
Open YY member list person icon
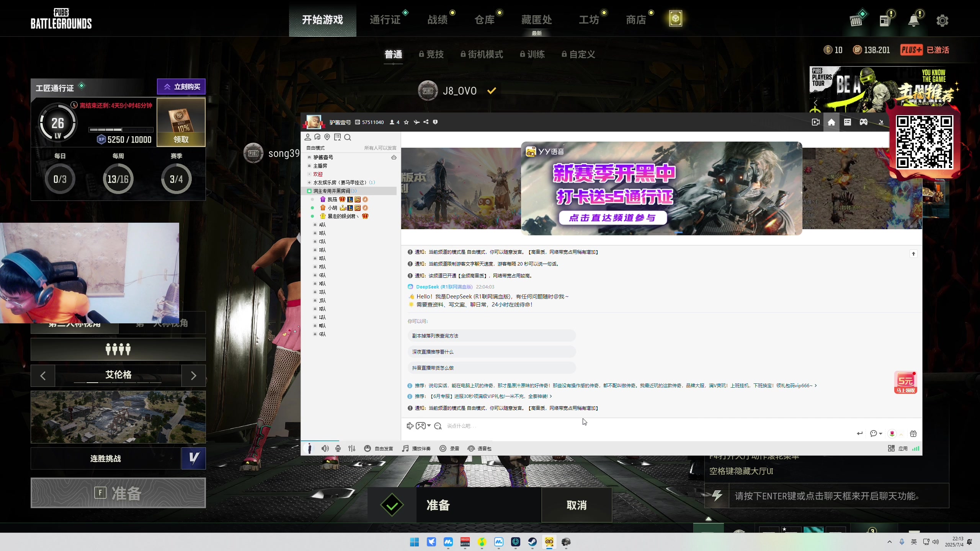(x=307, y=137)
